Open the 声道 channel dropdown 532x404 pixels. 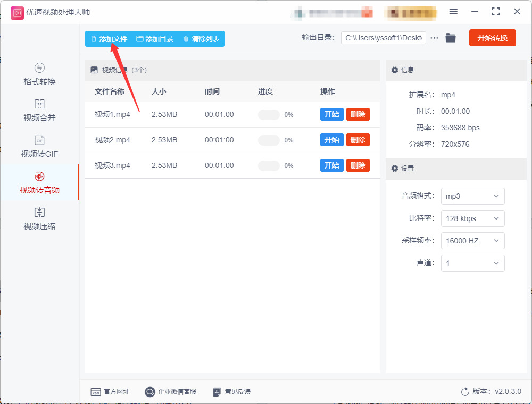coord(472,263)
